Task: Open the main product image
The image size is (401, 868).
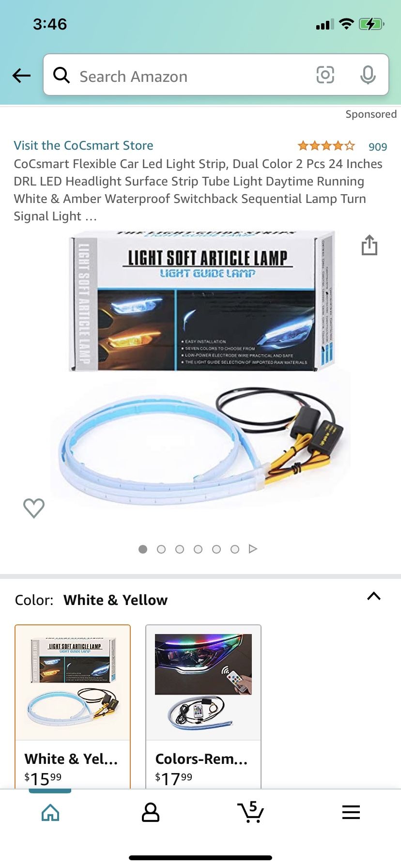Action: click(x=200, y=368)
